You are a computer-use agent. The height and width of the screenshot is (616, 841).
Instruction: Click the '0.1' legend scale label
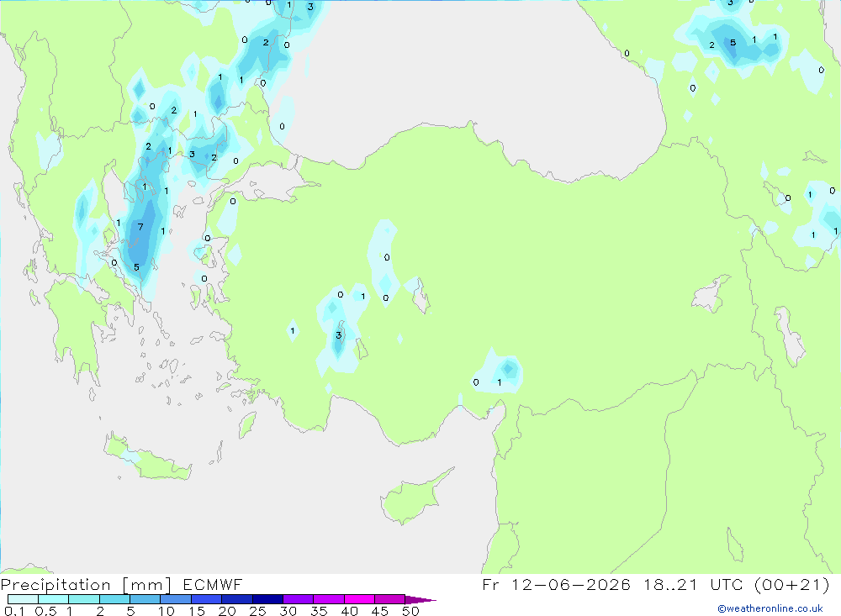click(14, 611)
